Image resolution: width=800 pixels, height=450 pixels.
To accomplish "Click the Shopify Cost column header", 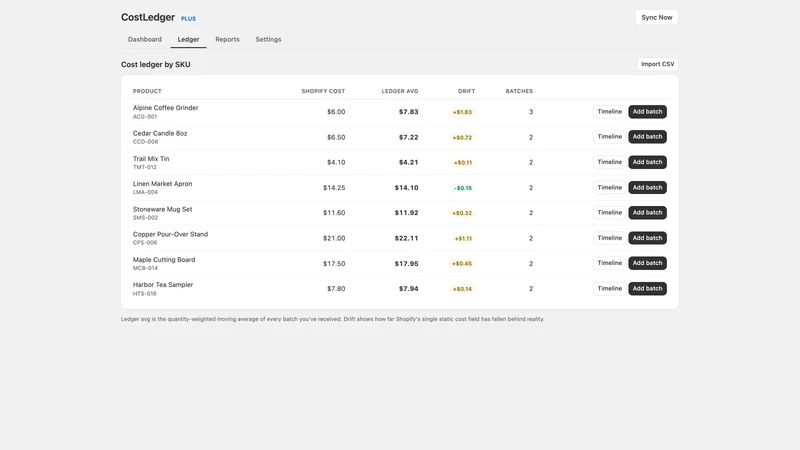I will [323, 91].
